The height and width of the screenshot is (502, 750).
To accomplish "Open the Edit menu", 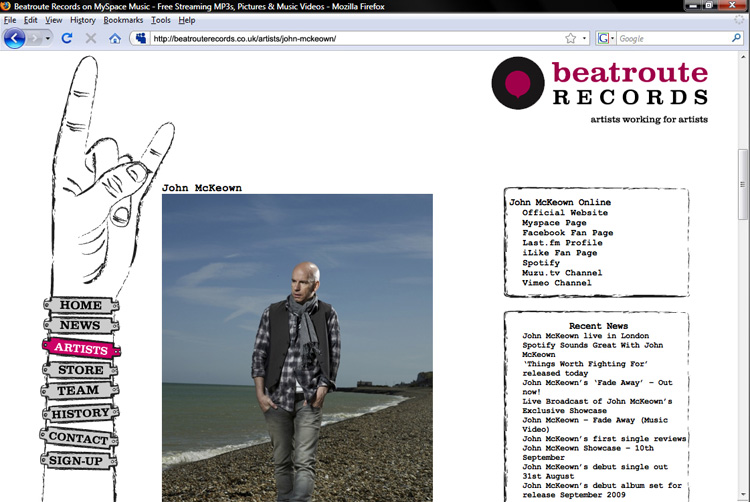I will click(x=31, y=20).
